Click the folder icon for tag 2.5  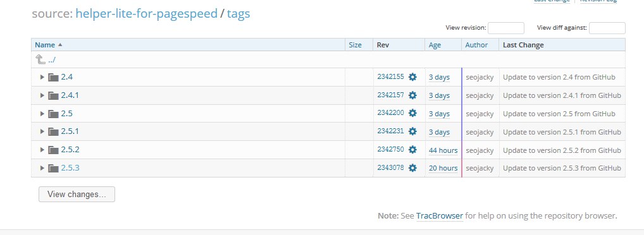pyautogui.click(x=53, y=114)
